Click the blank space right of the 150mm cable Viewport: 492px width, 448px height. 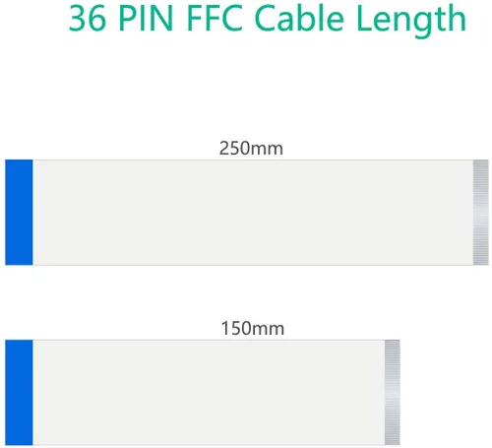(446, 393)
